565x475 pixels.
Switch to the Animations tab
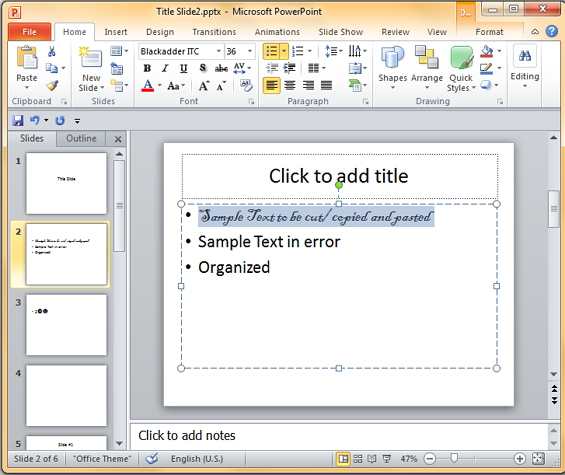277,32
